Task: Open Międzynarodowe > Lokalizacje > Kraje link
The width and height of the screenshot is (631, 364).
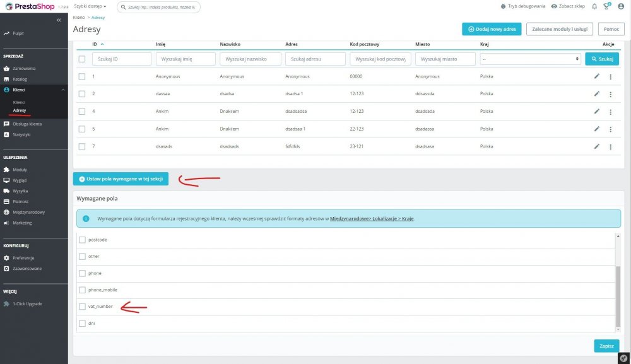Action: pyautogui.click(x=372, y=219)
